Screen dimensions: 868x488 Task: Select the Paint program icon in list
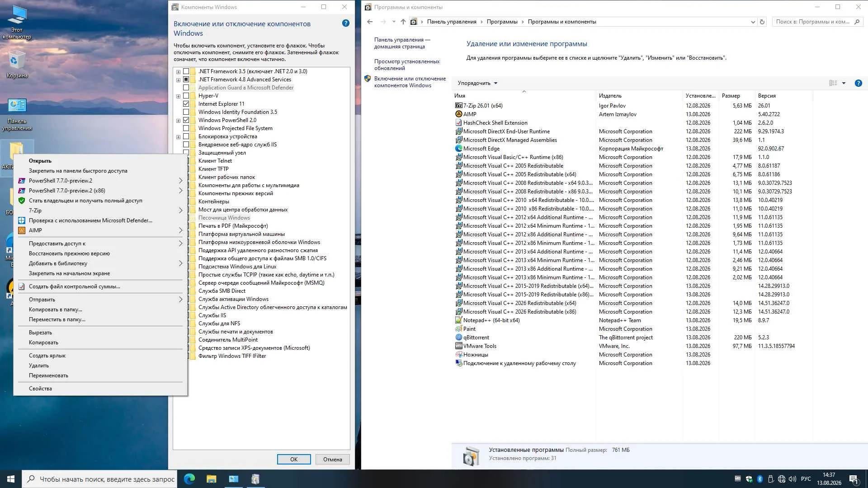coord(458,329)
